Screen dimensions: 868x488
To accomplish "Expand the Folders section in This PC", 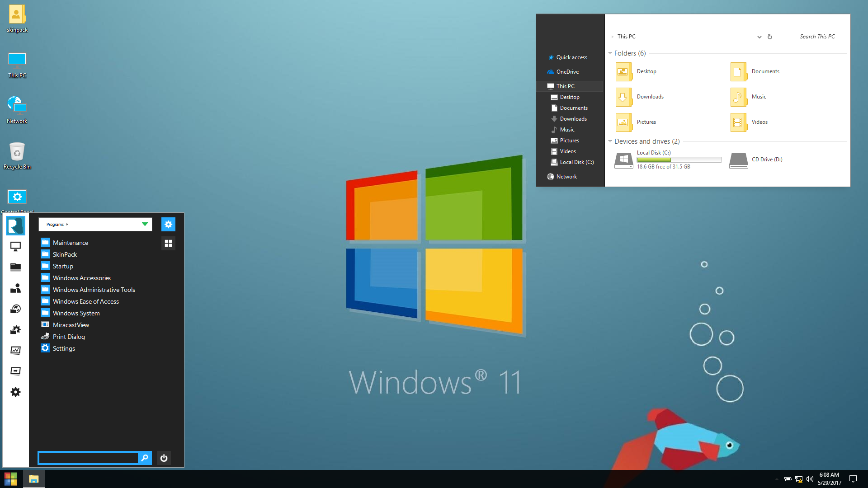I will pos(610,53).
